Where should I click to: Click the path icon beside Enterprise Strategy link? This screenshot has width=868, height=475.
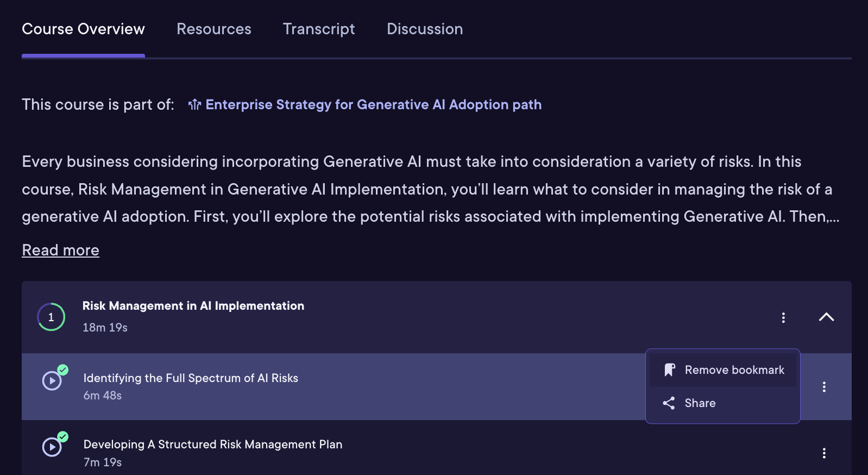194,104
